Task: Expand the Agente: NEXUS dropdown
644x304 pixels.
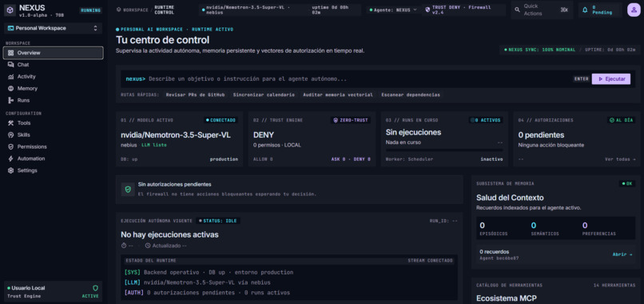Action: click(x=393, y=10)
